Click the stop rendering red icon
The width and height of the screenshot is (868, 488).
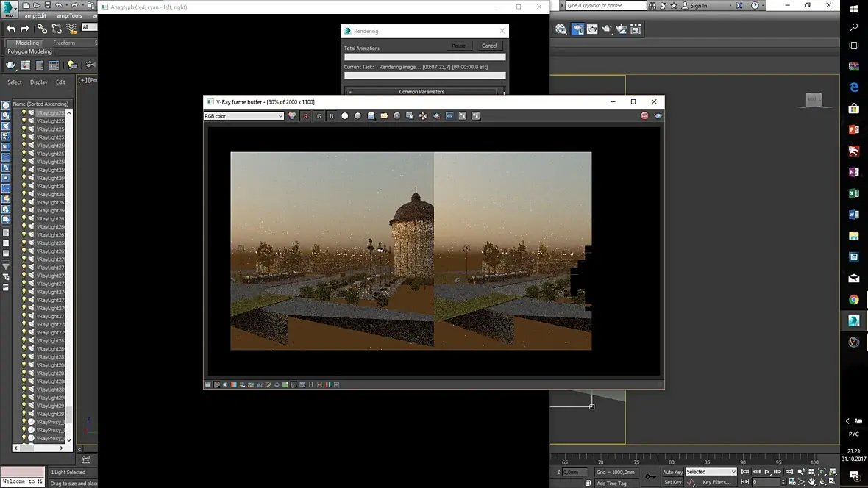click(x=644, y=116)
